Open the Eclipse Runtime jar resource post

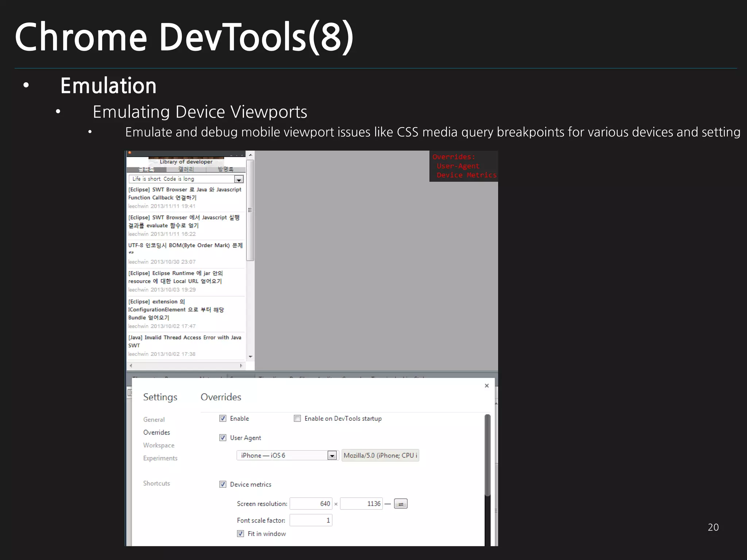coord(175,277)
